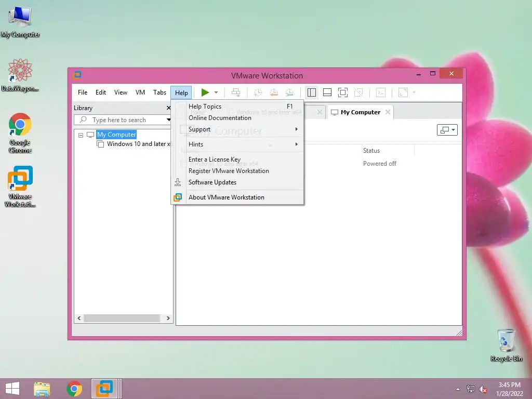Click the Status column header
Screen dimensions: 532x399
click(x=371, y=151)
